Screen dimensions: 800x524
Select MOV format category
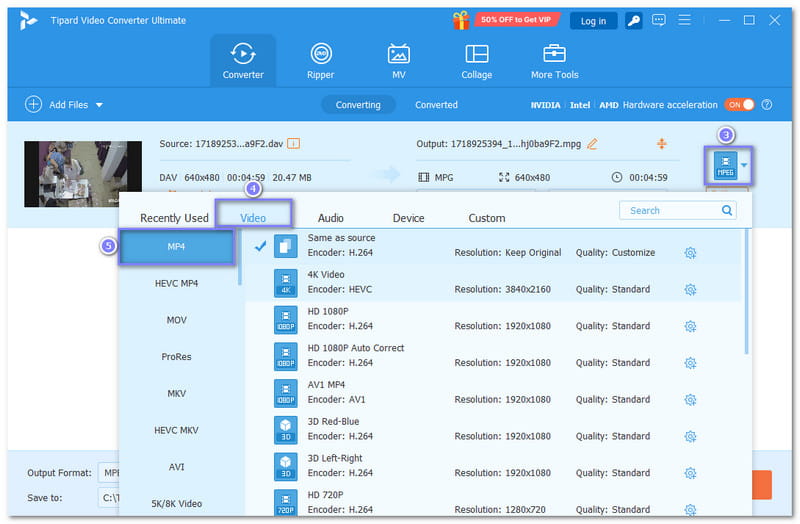pos(177,320)
